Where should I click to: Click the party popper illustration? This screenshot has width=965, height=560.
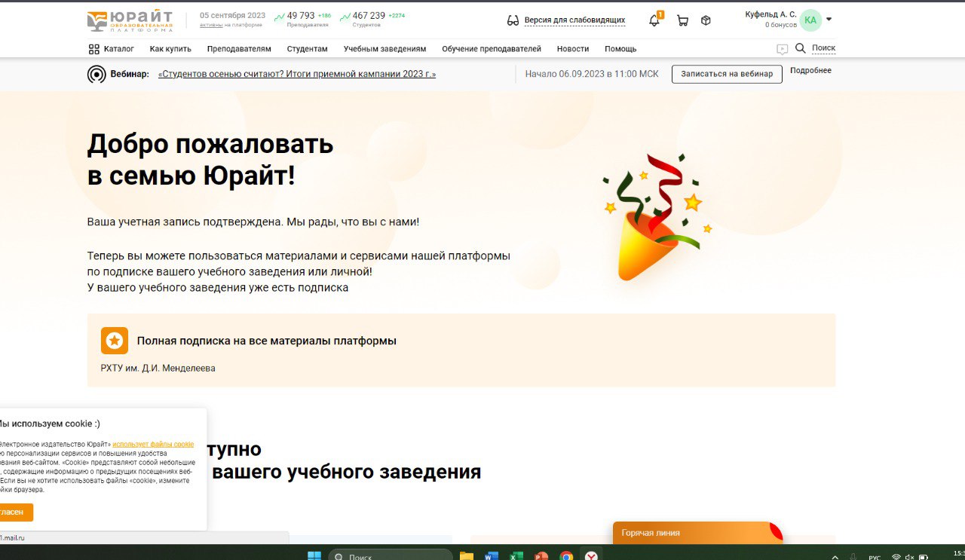click(x=657, y=217)
